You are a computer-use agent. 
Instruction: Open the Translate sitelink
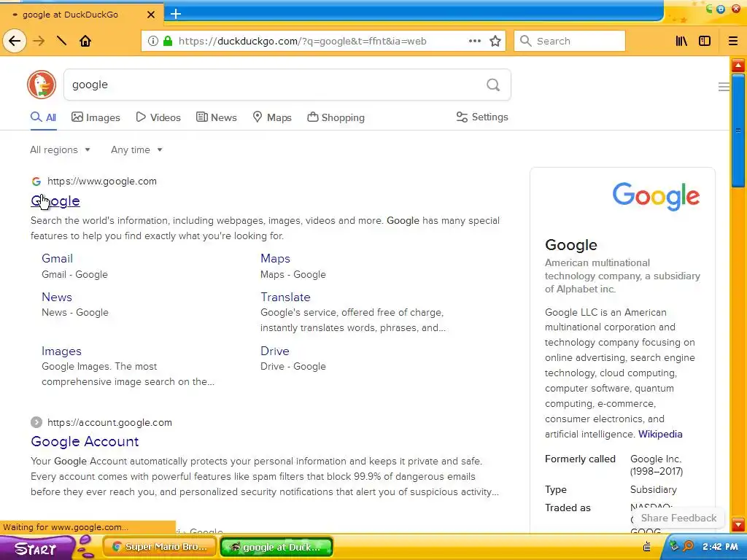[x=285, y=297]
